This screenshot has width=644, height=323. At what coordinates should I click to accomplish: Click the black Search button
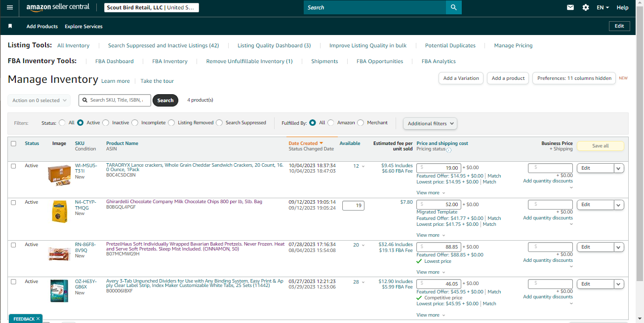(x=165, y=100)
